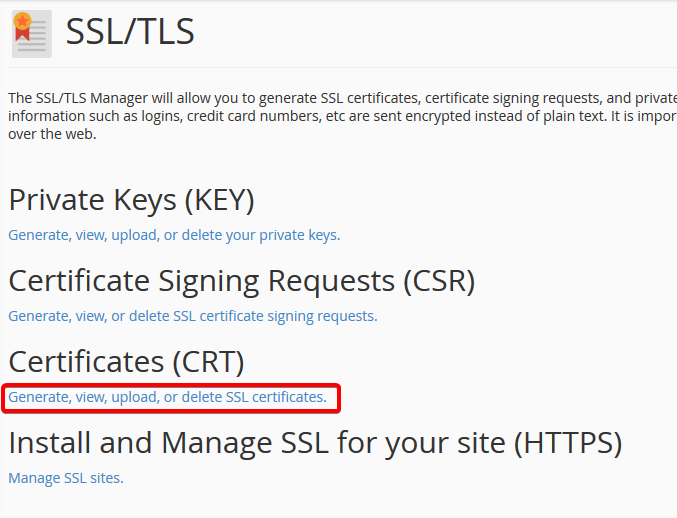677x518 pixels.
Task: Click the "over the web." text line
Action: point(52,134)
